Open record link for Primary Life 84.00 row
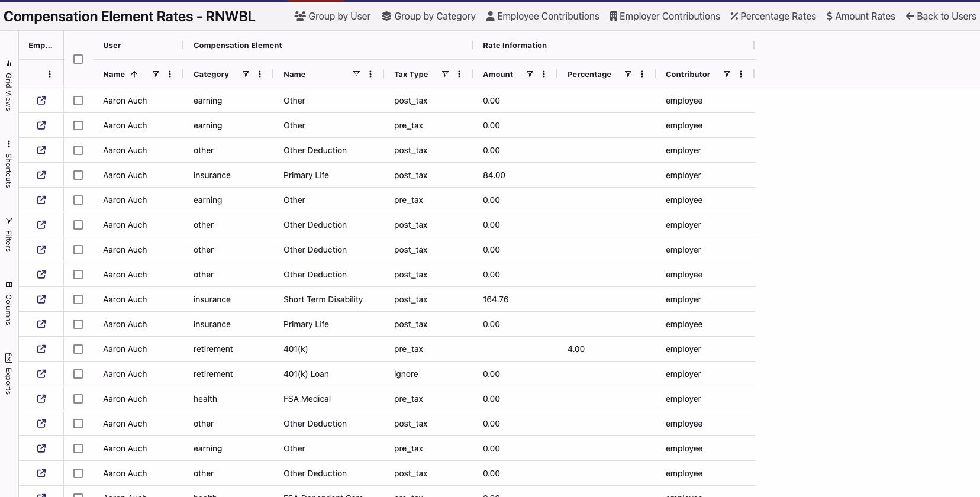Screen dimensions: 980x497 41,175
